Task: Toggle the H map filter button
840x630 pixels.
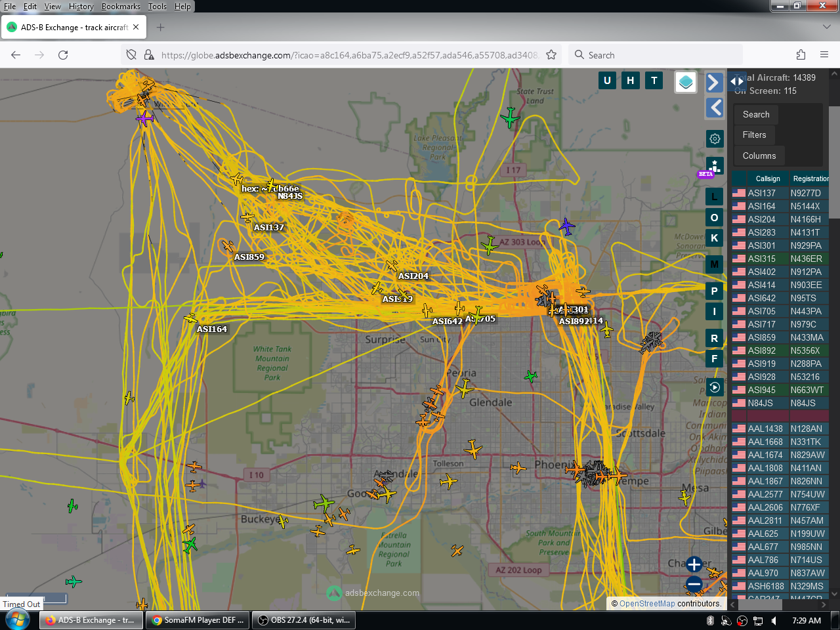Action: coord(631,81)
